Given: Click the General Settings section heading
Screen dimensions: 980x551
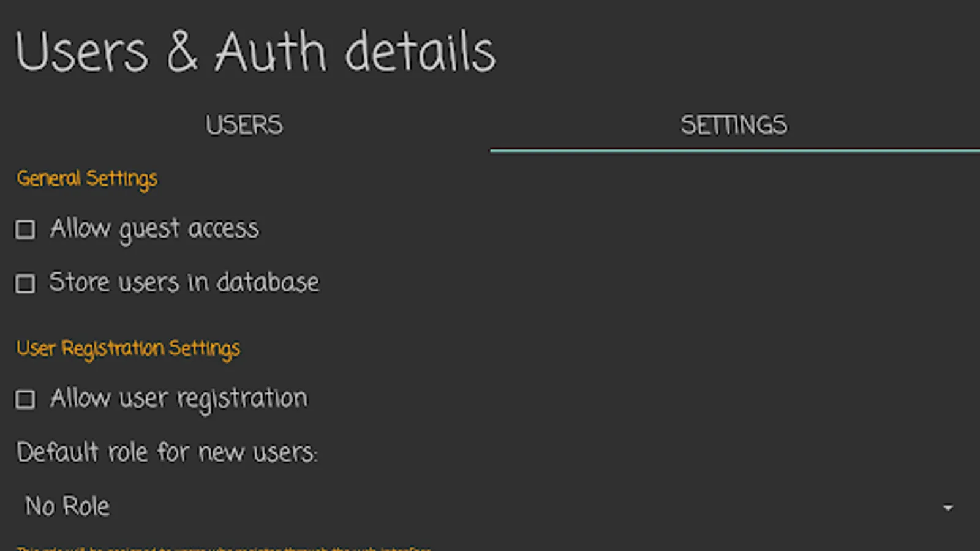Looking at the screenshot, I should pyautogui.click(x=87, y=179).
